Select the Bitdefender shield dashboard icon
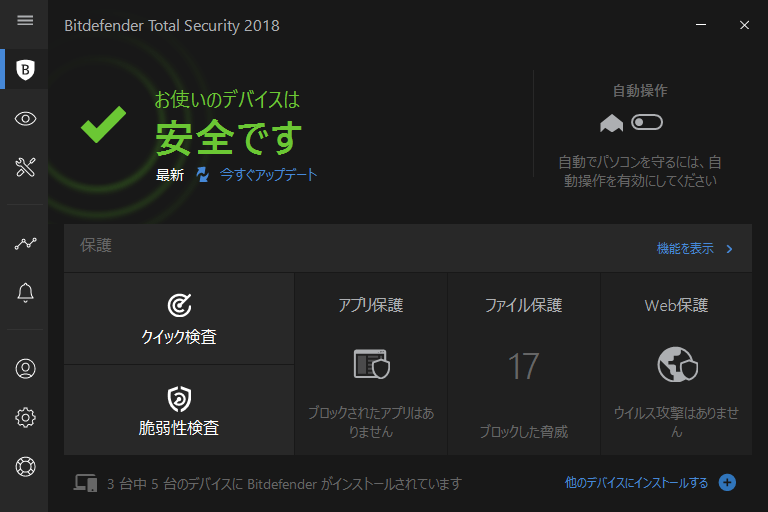This screenshot has width=768, height=512. pos(26,69)
